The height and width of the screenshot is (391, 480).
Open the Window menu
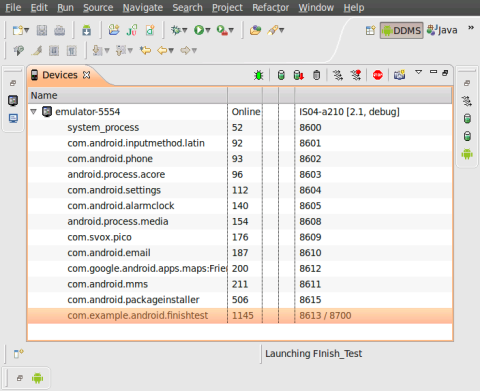[316, 7]
